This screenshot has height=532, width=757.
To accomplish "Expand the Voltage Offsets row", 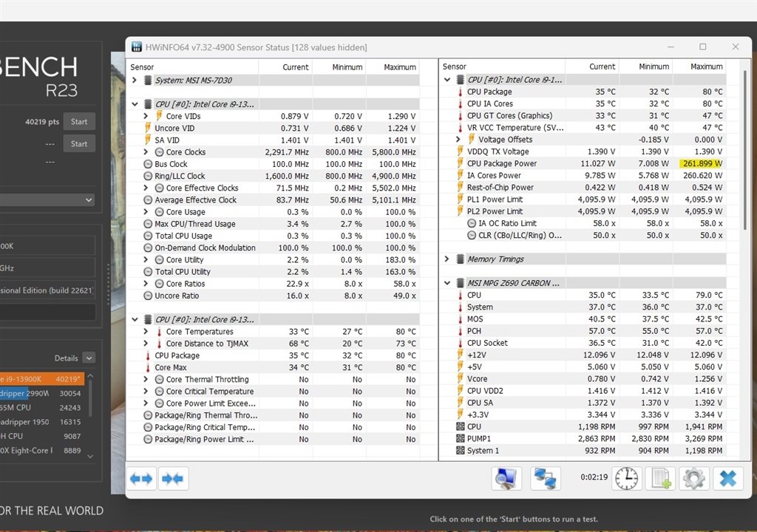I will tap(458, 140).
